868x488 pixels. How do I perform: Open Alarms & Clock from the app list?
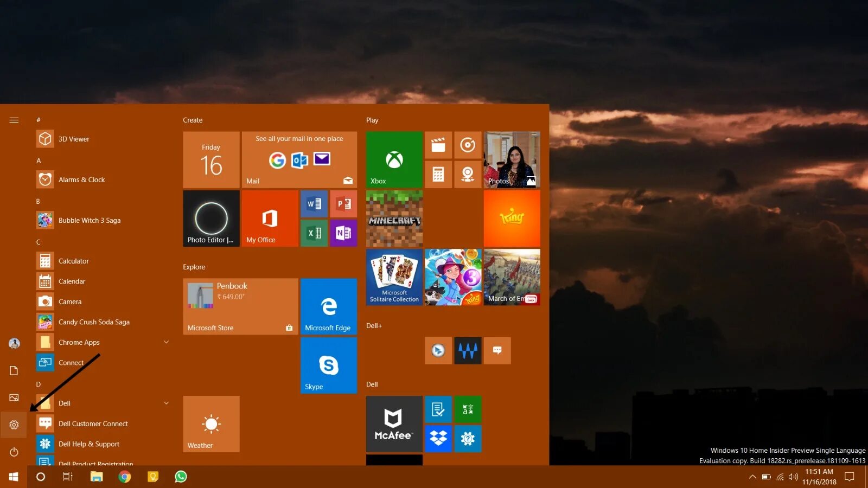click(104, 179)
